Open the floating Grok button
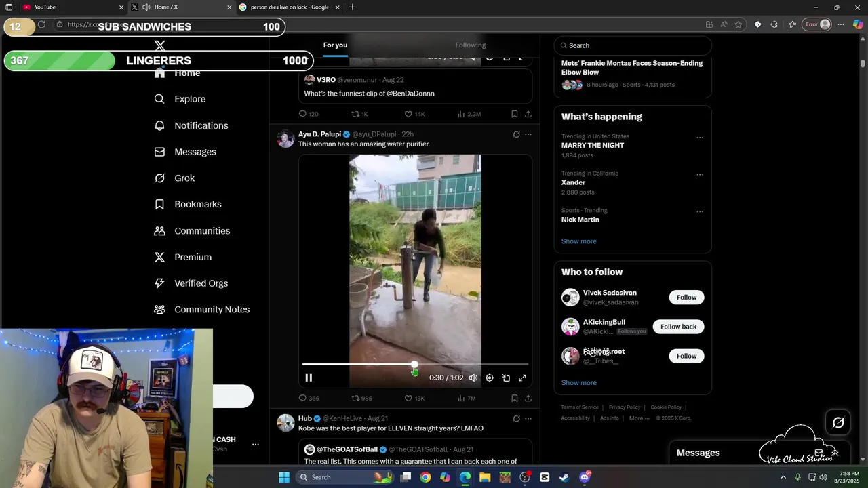Image resolution: width=868 pixels, height=488 pixels. point(838,423)
